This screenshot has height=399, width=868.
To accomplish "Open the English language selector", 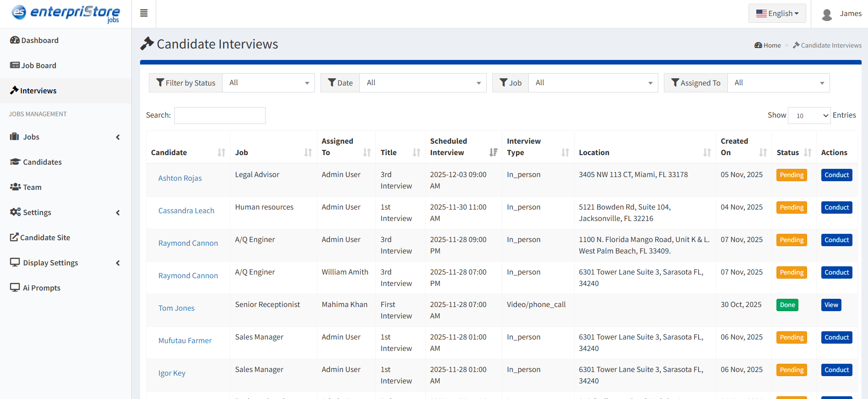I will pyautogui.click(x=777, y=13).
